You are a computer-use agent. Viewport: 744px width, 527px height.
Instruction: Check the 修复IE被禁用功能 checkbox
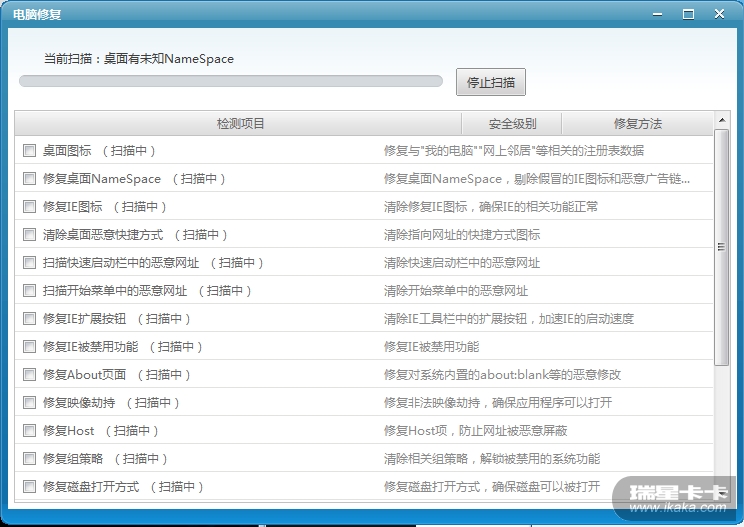pos(29,347)
